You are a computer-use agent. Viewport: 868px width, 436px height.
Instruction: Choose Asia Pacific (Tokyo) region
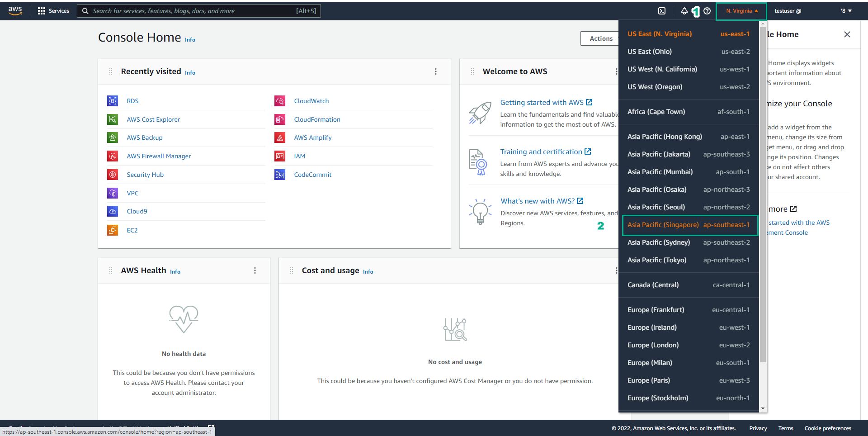pyautogui.click(x=689, y=260)
